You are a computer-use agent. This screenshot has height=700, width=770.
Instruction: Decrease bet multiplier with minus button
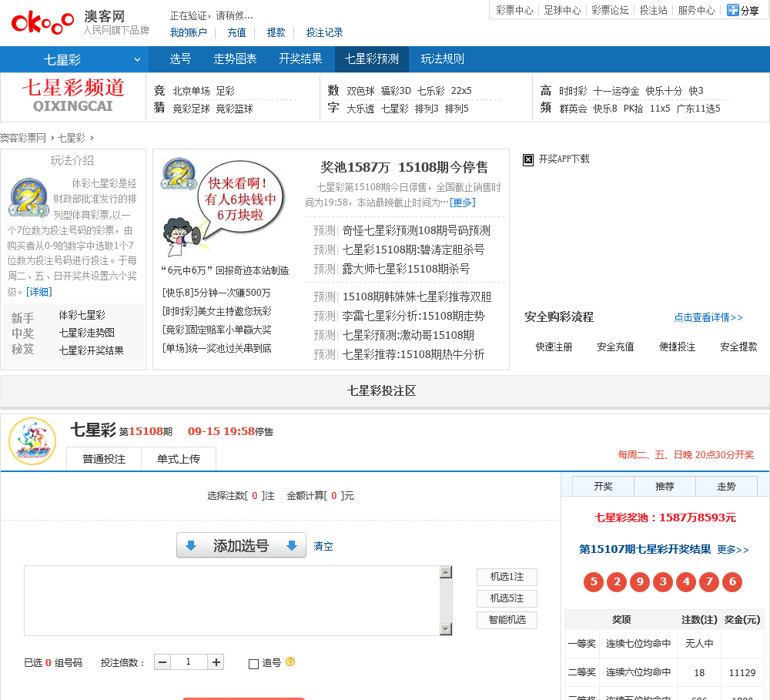162,662
